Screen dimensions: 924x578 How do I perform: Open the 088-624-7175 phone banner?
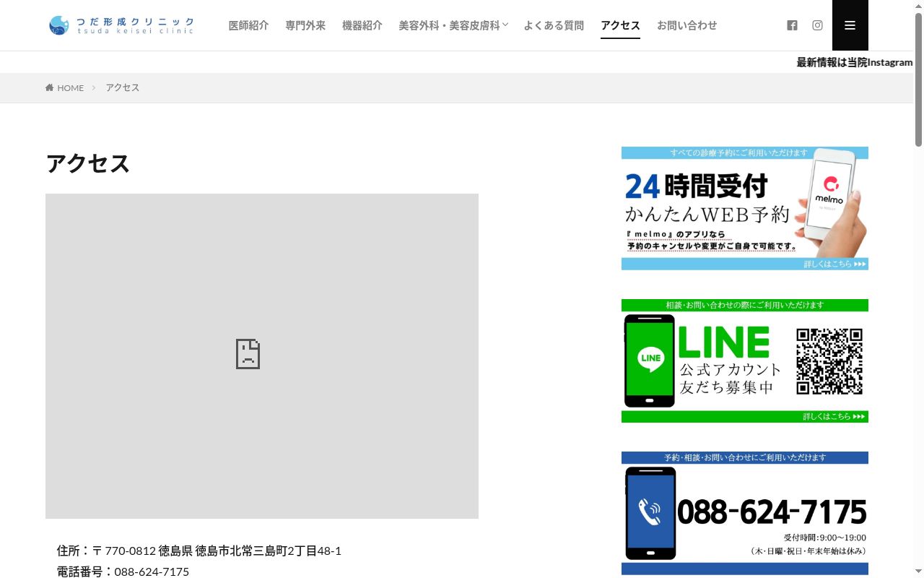tap(745, 513)
